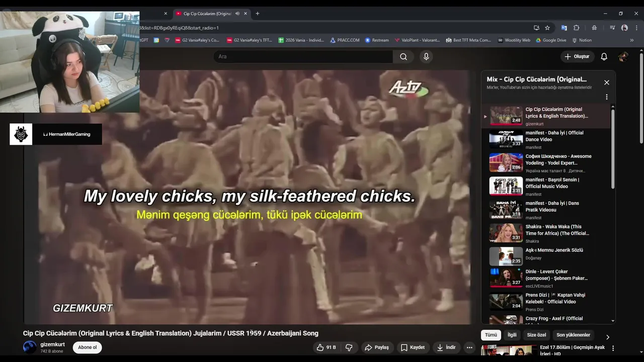Open G2 Vania#aley's TFT... bookmark

pyautogui.click(x=249, y=40)
